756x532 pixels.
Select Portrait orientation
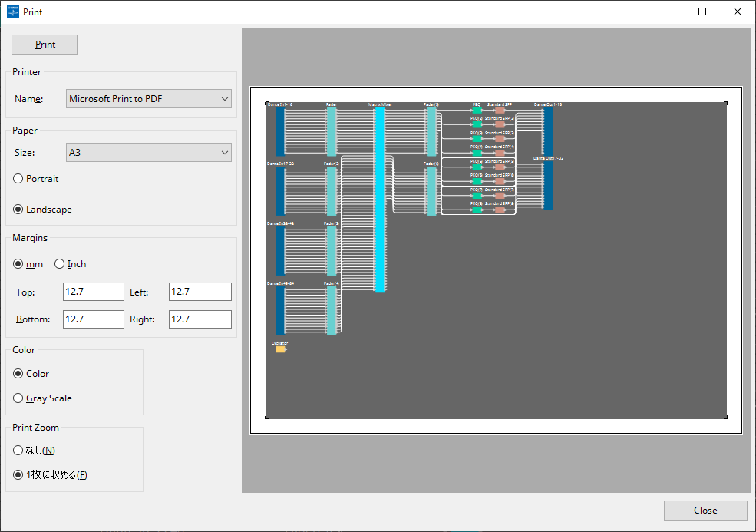[x=18, y=179]
